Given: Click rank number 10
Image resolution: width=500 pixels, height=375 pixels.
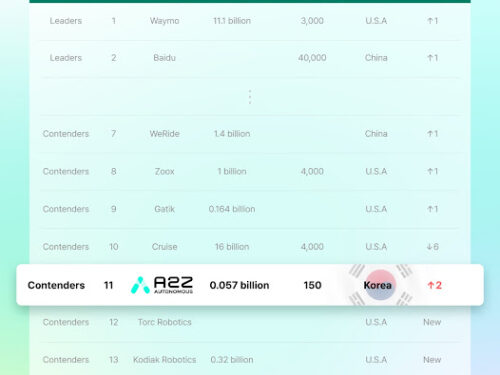Looking at the screenshot, I should [114, 247].
